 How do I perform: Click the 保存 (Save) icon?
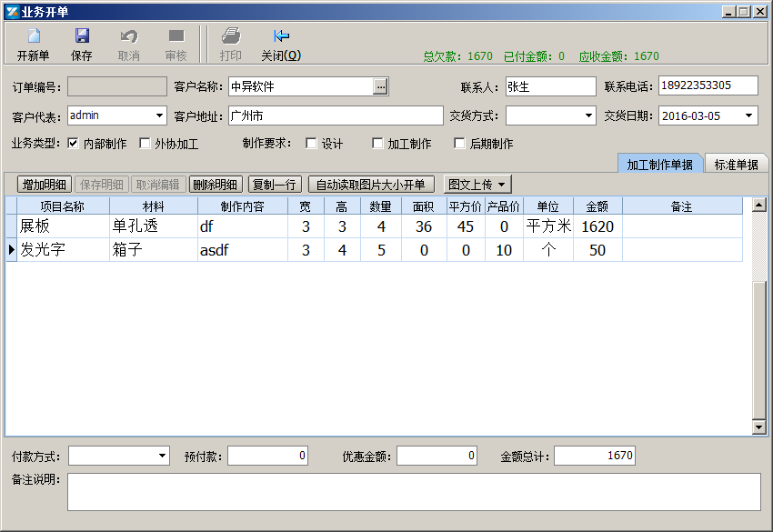[84, 43]
